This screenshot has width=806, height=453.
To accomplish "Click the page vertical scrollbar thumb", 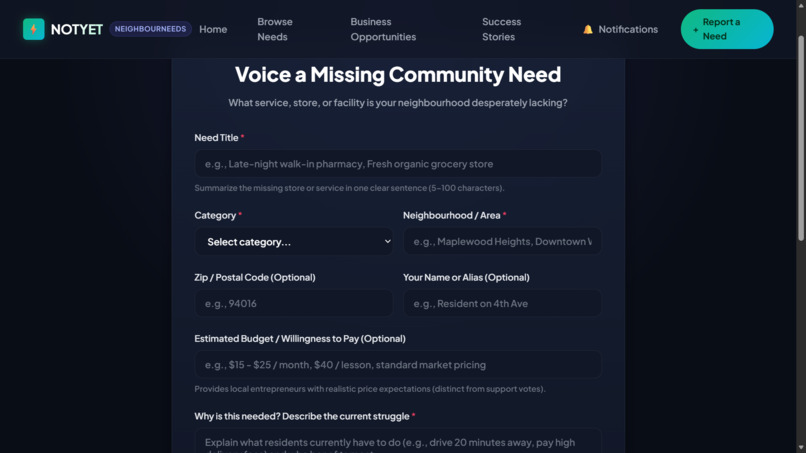I will (x=801, y=138).
